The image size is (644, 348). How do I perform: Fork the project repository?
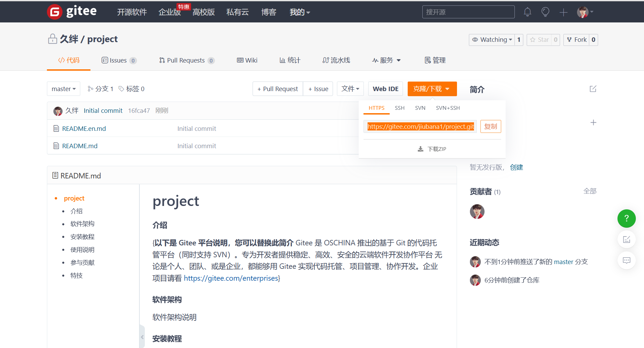point(577,40)
